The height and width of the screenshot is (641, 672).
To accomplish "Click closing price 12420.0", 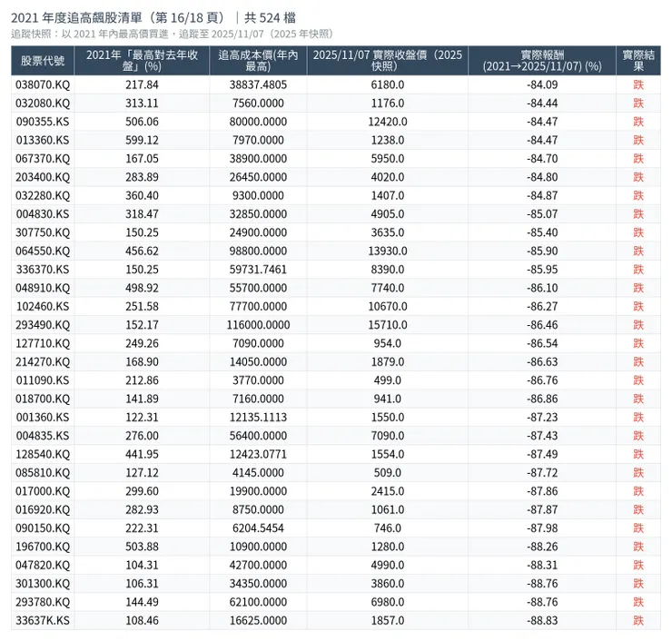I will [388, 122].
